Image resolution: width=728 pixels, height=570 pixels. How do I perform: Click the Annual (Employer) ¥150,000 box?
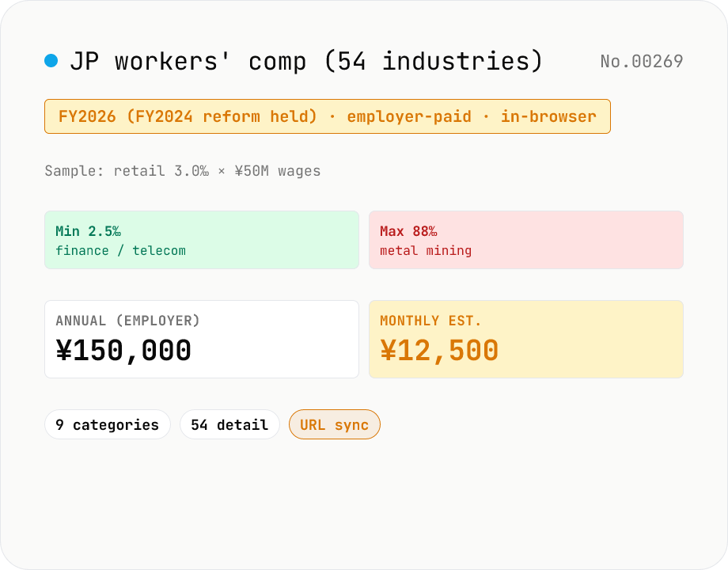click(202, 339)
